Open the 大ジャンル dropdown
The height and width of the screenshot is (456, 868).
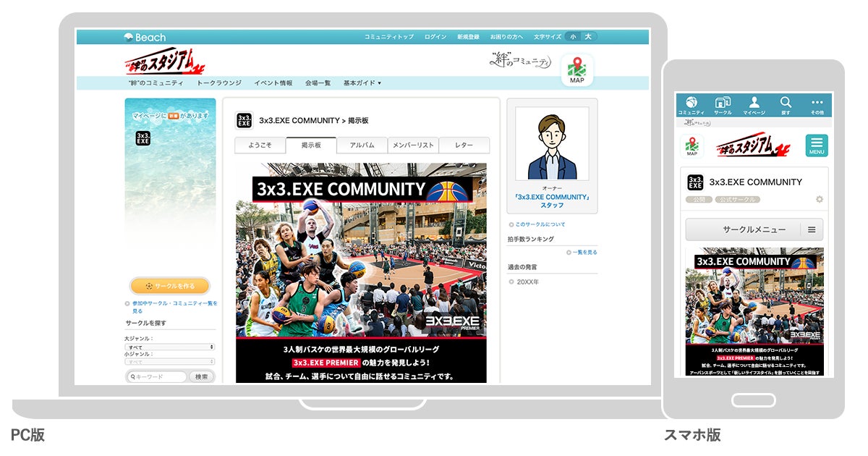pos(170,346)
